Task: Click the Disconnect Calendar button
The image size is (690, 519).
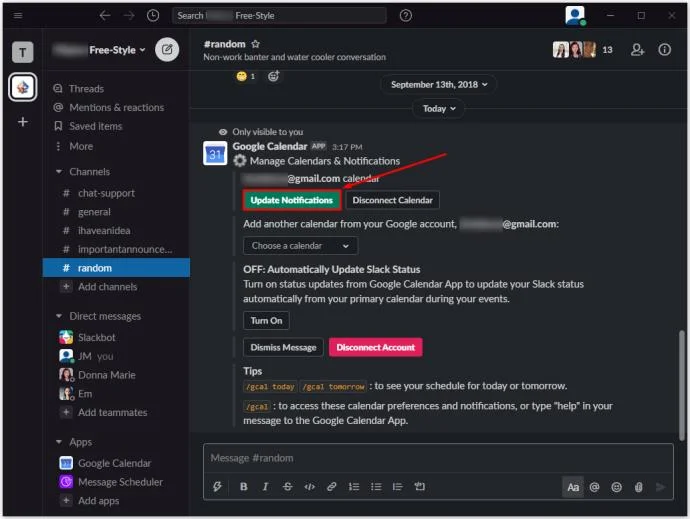Action: [393, 200]
